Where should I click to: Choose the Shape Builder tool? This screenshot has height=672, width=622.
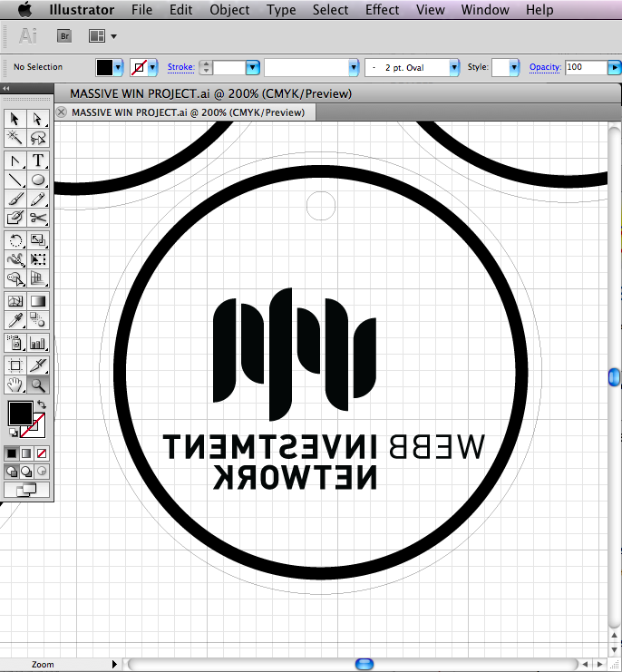[15, 278]
